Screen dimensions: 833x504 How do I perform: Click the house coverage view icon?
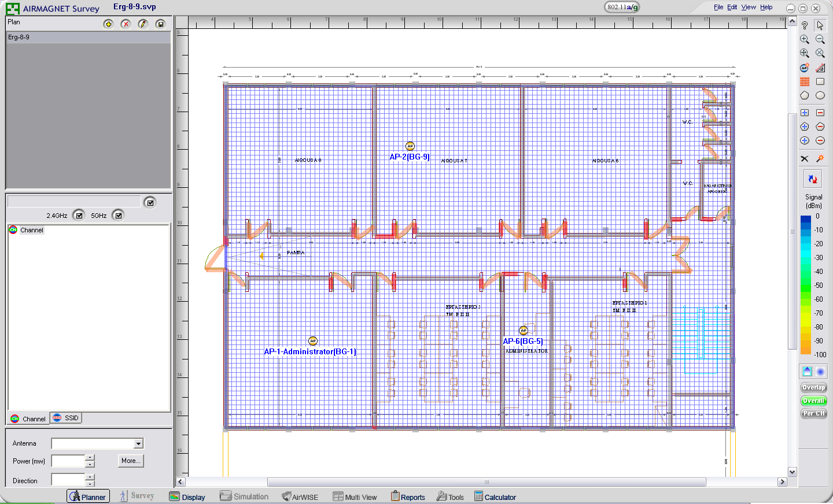[x=807, y=371]
